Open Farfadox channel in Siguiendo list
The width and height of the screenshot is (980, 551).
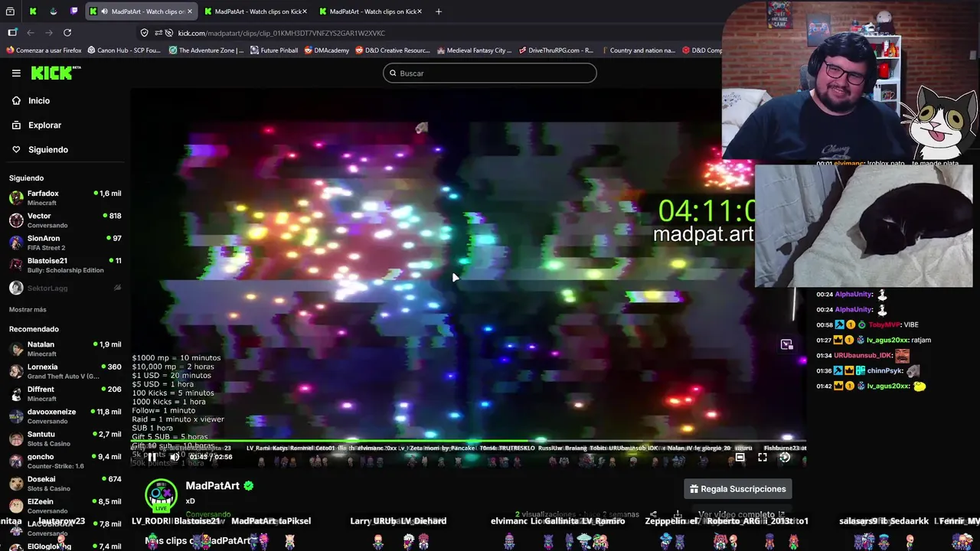tap(64, 197)
